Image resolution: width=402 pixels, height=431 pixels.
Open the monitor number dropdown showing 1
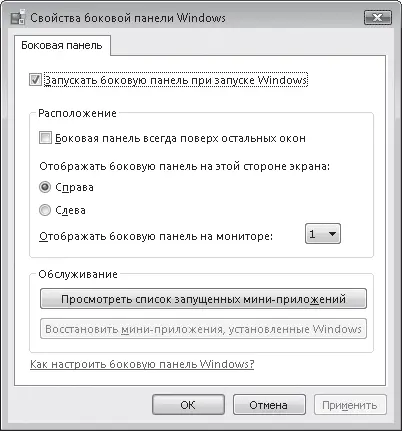coord(323,234)
